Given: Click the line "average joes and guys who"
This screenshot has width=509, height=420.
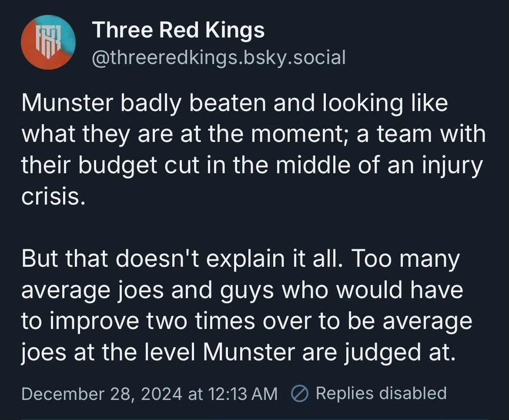Looking at the screenshot, I should (x=242, y=291).
